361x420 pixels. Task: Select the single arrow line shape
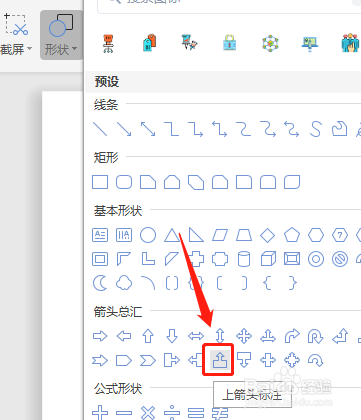click(124, 129)
